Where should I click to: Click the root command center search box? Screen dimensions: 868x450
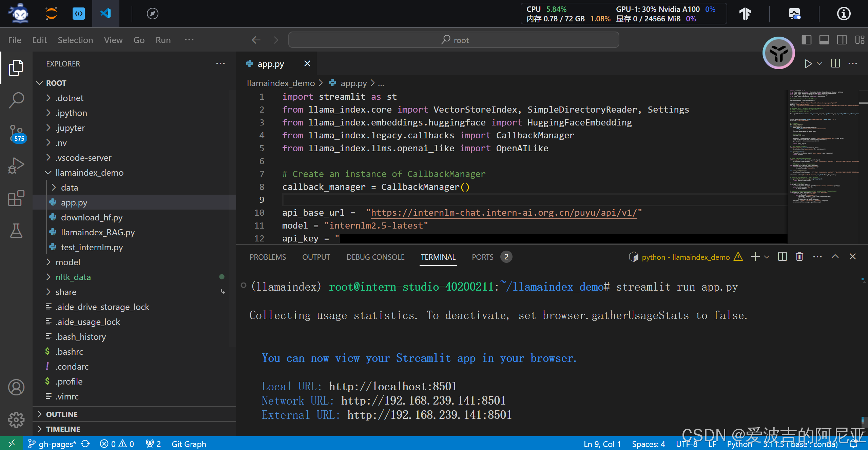[x=454, y=40]
